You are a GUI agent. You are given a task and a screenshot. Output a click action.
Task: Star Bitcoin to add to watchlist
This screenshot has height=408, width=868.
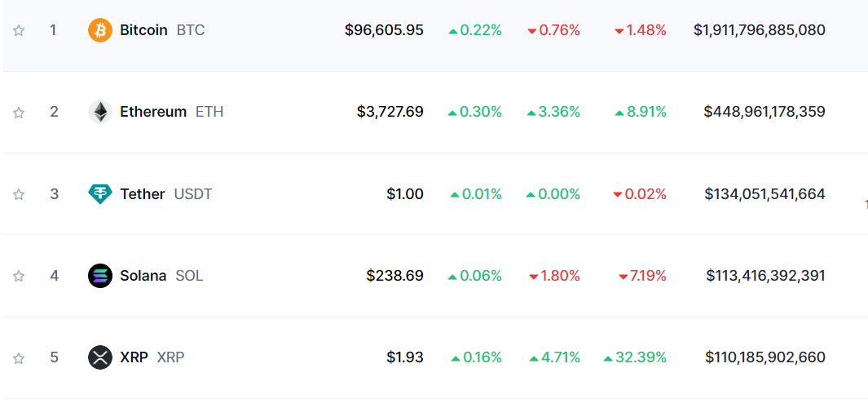(x=19, y=30)
